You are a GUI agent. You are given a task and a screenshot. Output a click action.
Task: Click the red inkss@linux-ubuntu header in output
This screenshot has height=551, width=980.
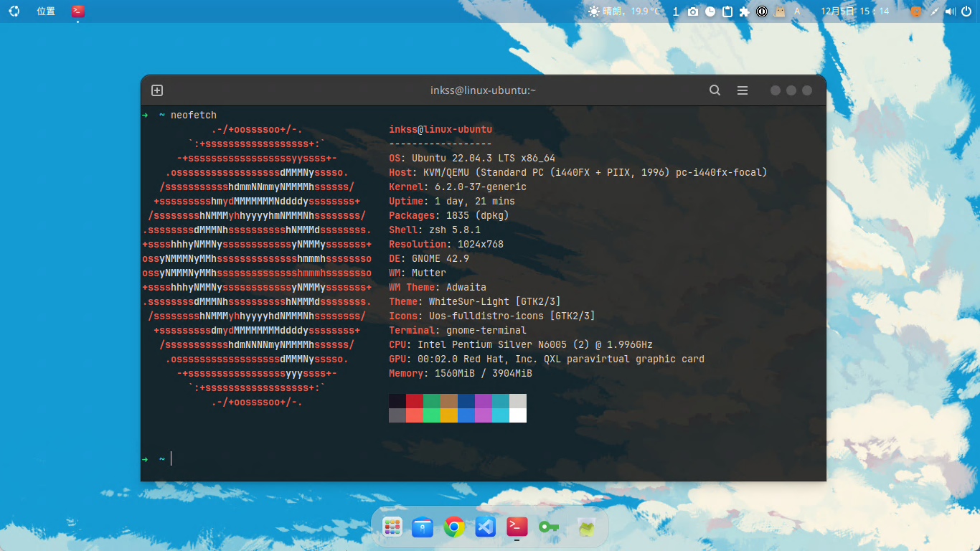(x=440, y=129)
